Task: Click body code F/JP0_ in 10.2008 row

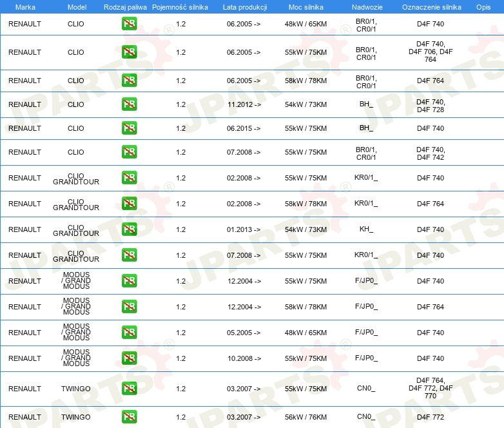Action: click(366, 358)
